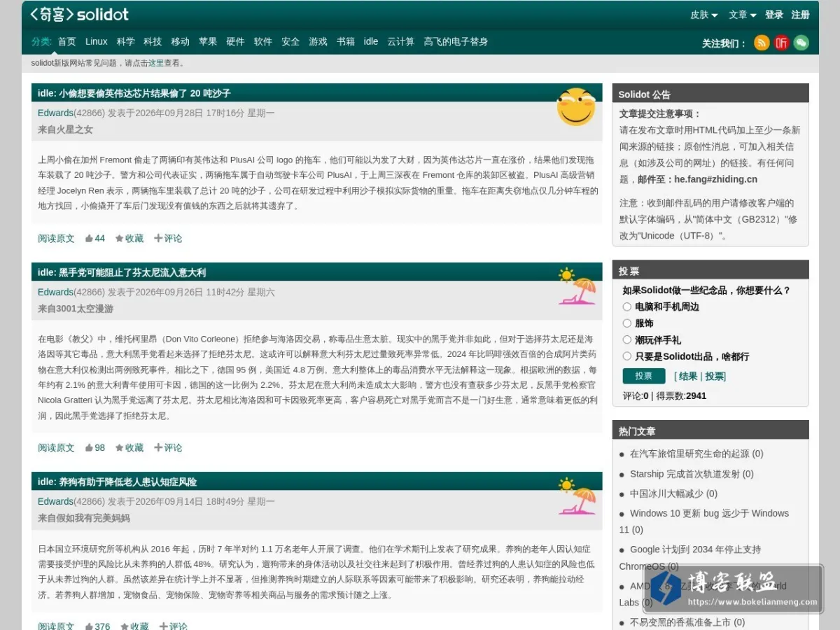Like the article with 98 thumbs-up
This screenshot has height=630, width=840.
coord(95,447)
